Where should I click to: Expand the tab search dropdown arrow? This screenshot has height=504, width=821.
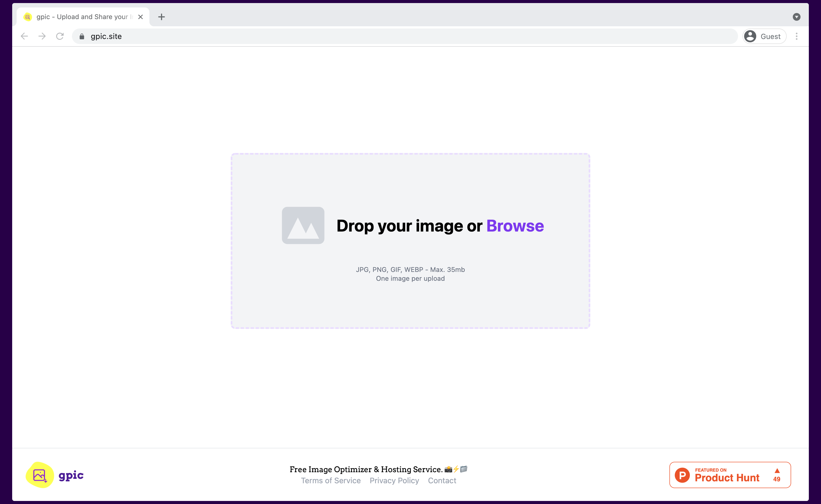click(796, 17)
